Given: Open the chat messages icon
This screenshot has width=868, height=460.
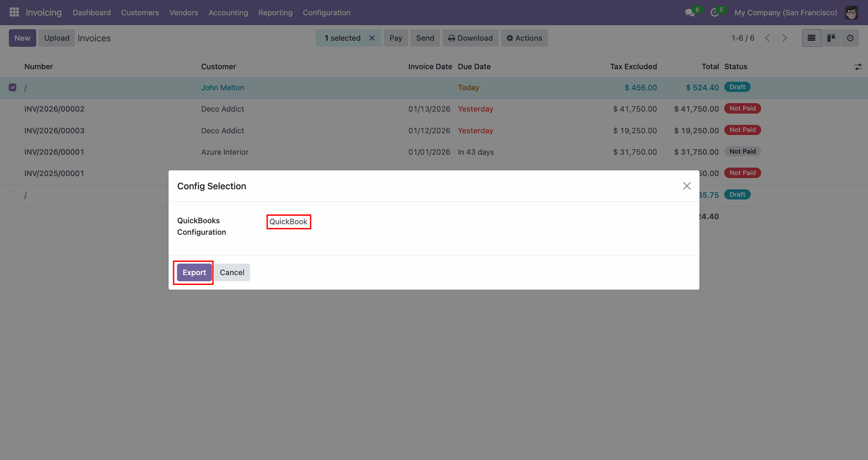Looking at the screenshot, I should 690,13.
